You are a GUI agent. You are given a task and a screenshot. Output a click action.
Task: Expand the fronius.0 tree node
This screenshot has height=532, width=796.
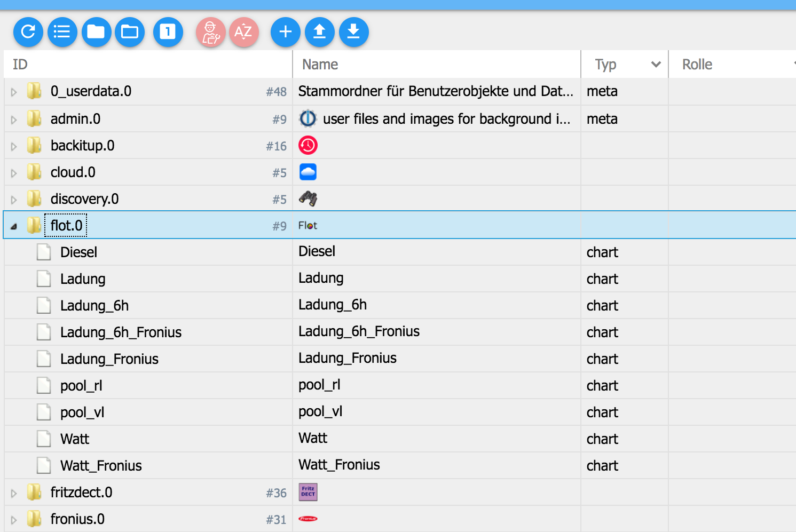[14, 520]
